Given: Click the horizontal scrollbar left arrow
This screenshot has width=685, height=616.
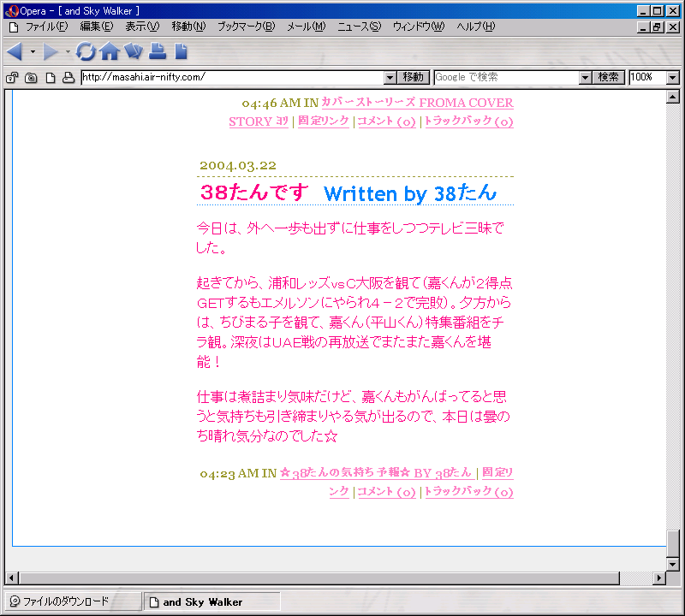Looking at the screenshot, I should [12, 578].
